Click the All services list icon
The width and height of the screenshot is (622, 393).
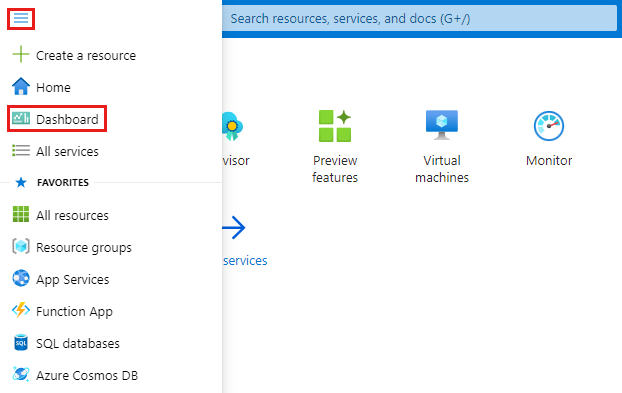(x=21, y=151)
